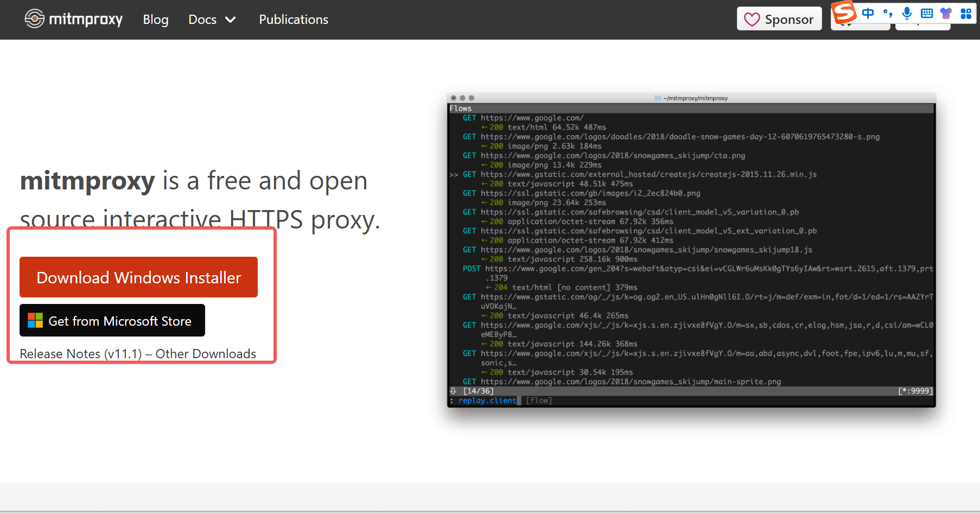Click the i2_2ec824b0.png request line
This screenshot has height=514, width=980.
pos(581,193)
